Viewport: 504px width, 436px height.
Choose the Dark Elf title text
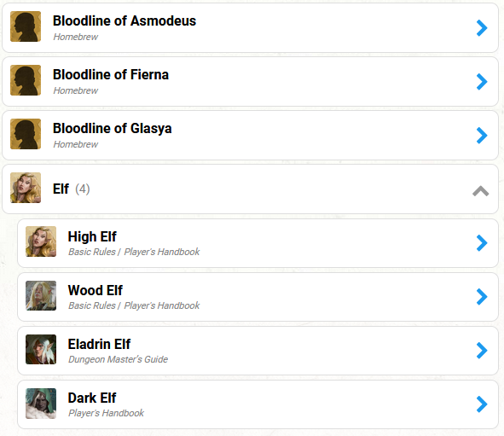[x=92, y=398]
